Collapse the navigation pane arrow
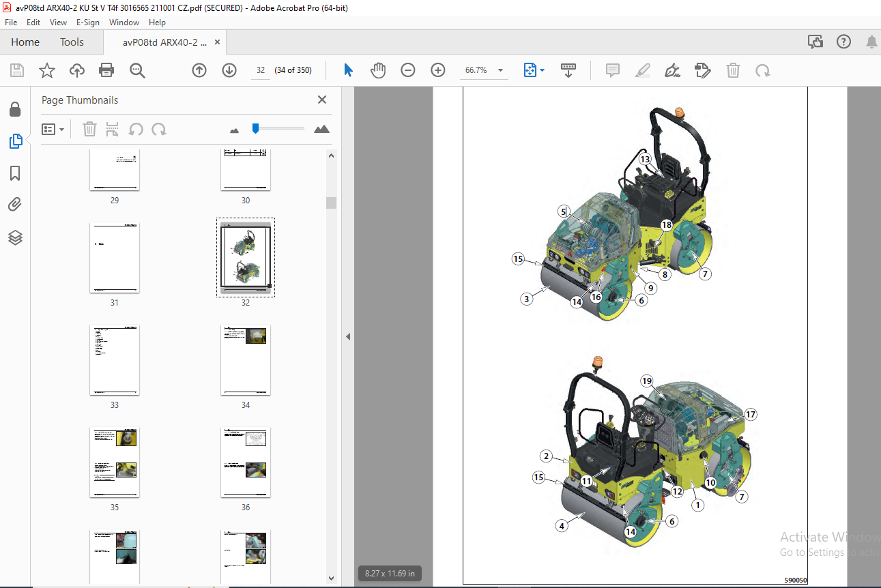 click(347, 336)
